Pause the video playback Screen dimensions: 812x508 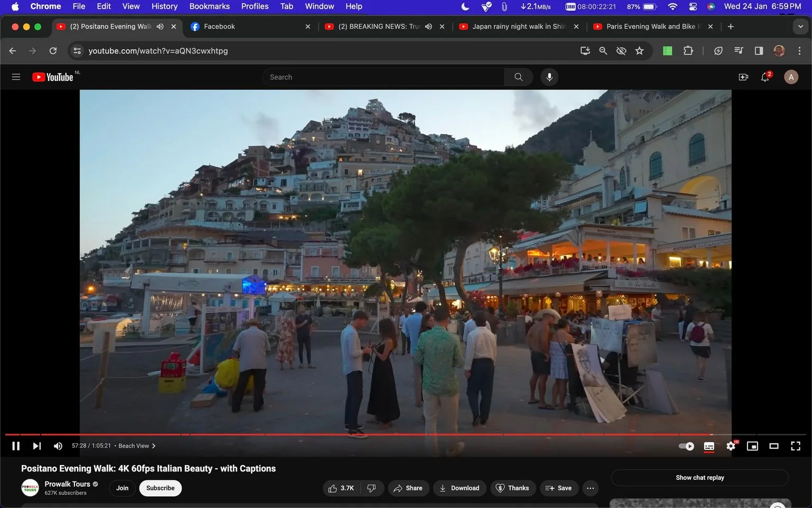(x=16, y=446)
